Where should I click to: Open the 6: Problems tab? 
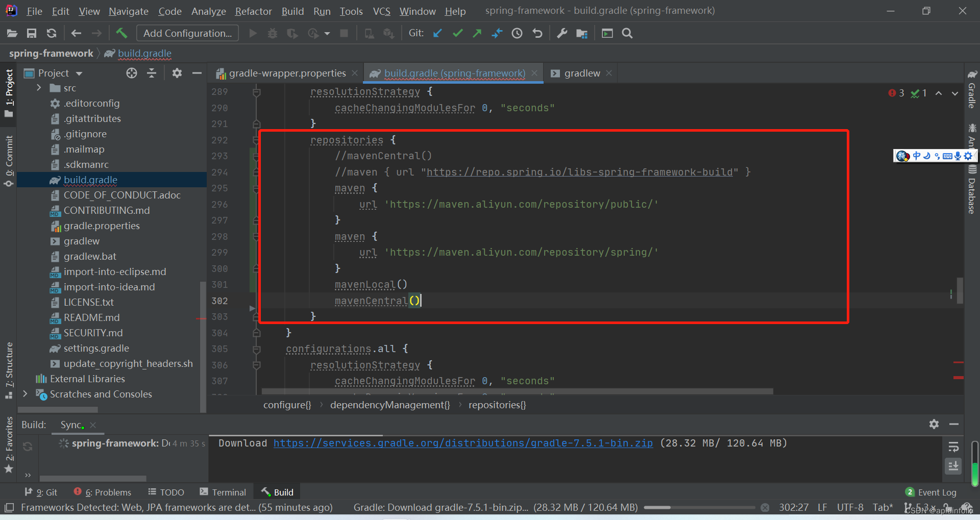click(x=103, y=492)
